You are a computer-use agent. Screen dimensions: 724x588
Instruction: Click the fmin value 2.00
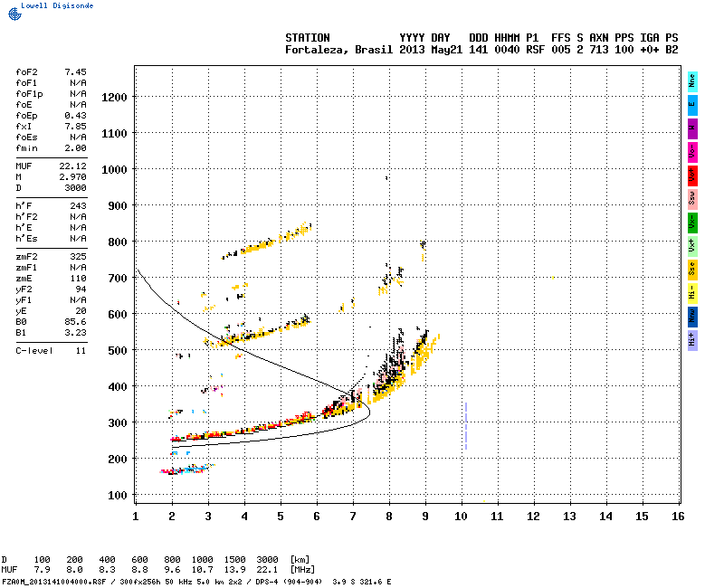pos(75,148)
